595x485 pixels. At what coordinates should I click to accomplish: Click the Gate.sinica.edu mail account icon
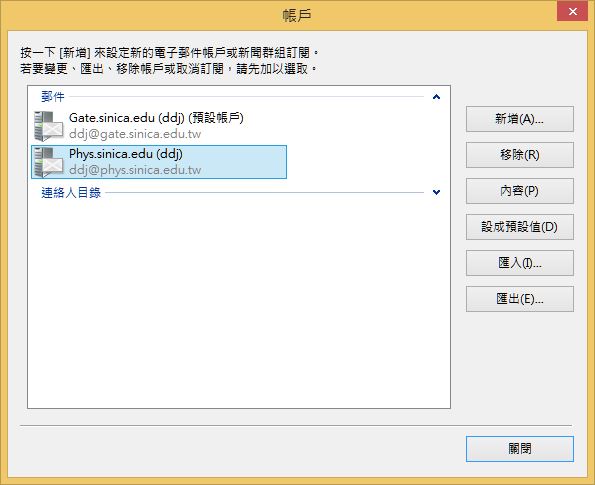[49, 126]
